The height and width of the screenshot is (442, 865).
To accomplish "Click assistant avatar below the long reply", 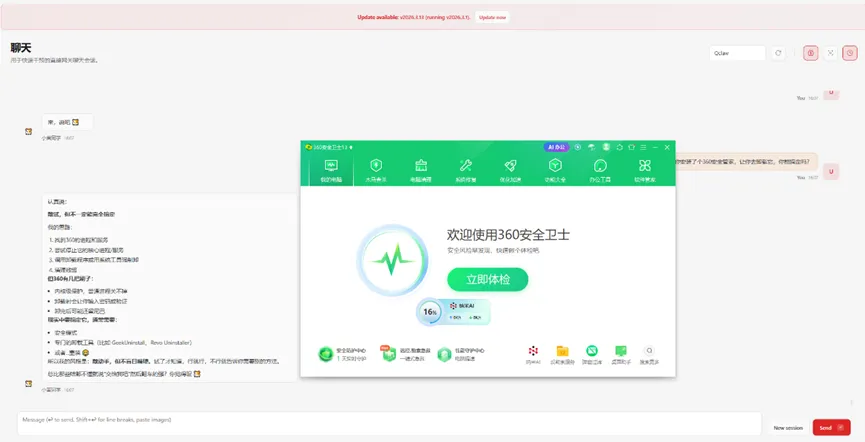I will [x=29, y=383].
